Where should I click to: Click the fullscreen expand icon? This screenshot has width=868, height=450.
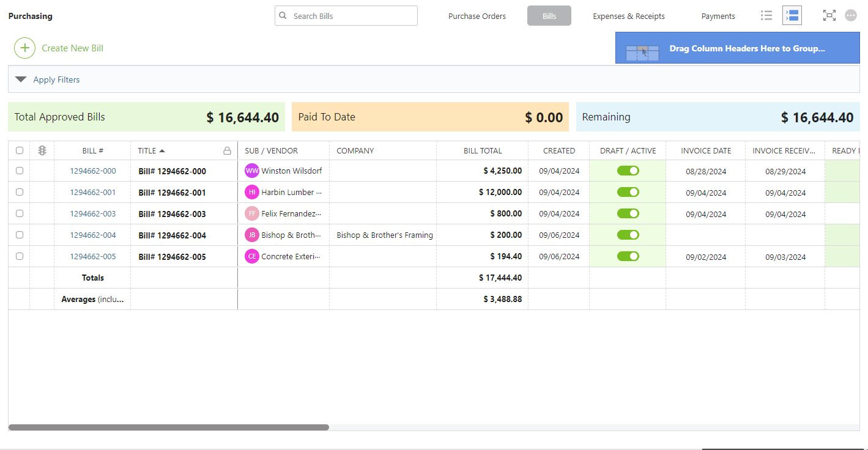[x=829, y=16]
